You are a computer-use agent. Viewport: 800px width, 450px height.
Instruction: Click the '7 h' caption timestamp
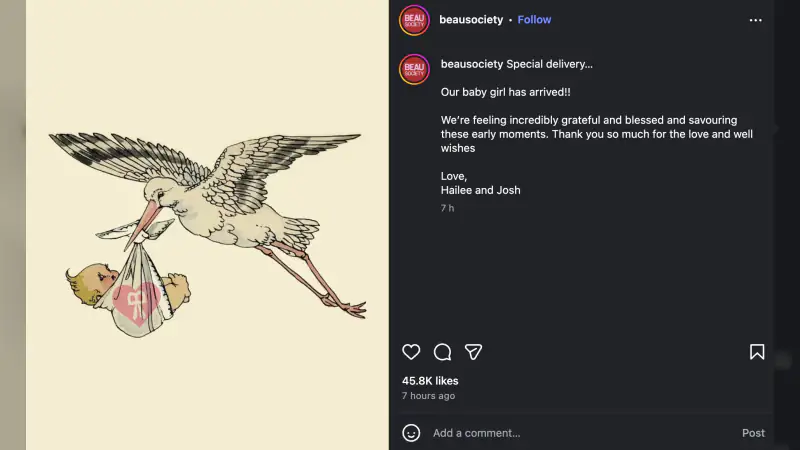tap(447, 208)
